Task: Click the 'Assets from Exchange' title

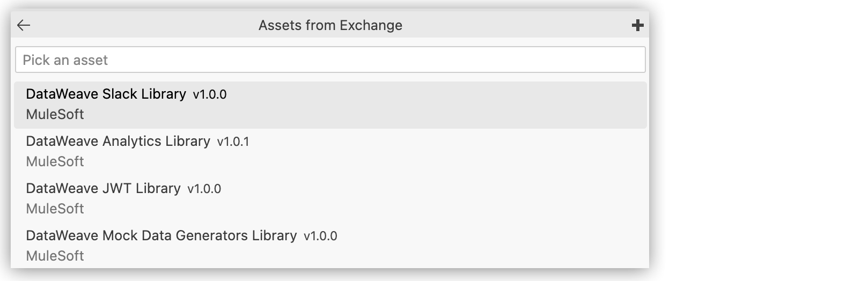Action: pos(330,25)
